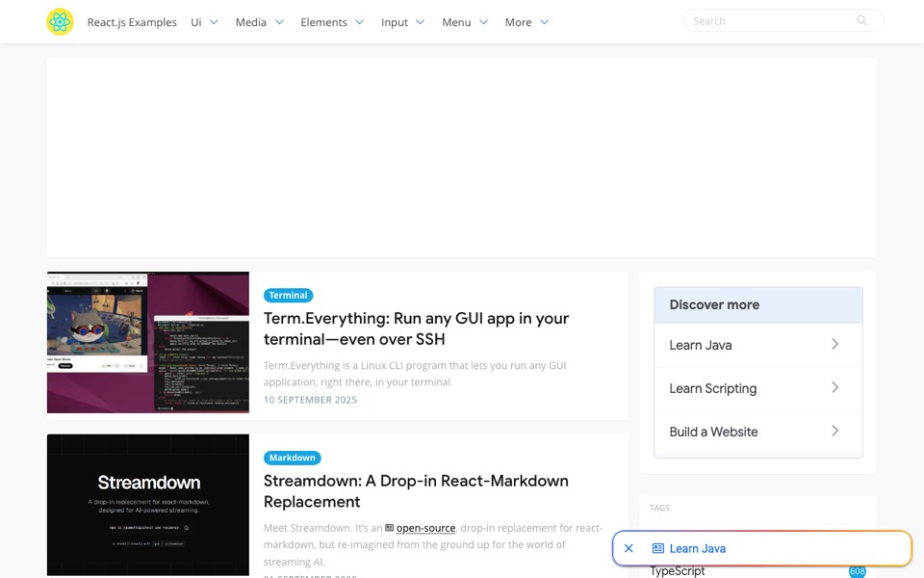The image size is (924, 578).
Task: Follow the open-source link in Streamdown summary
Action: [x=425, y=528]
